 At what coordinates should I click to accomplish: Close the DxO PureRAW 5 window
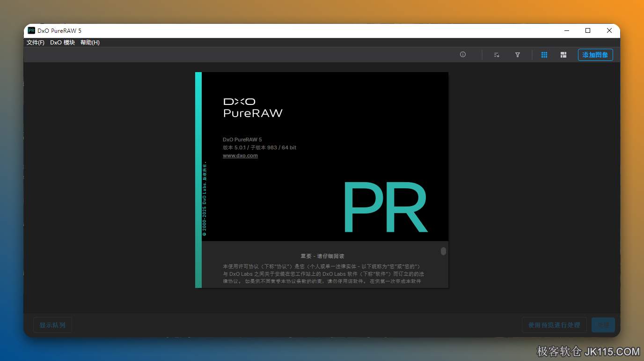(609, 30)
